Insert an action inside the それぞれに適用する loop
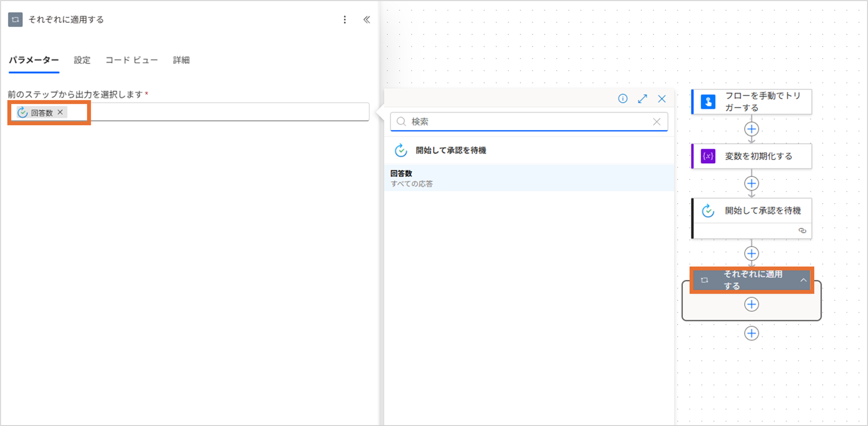The image size is (868, 426). click(752, 304)
